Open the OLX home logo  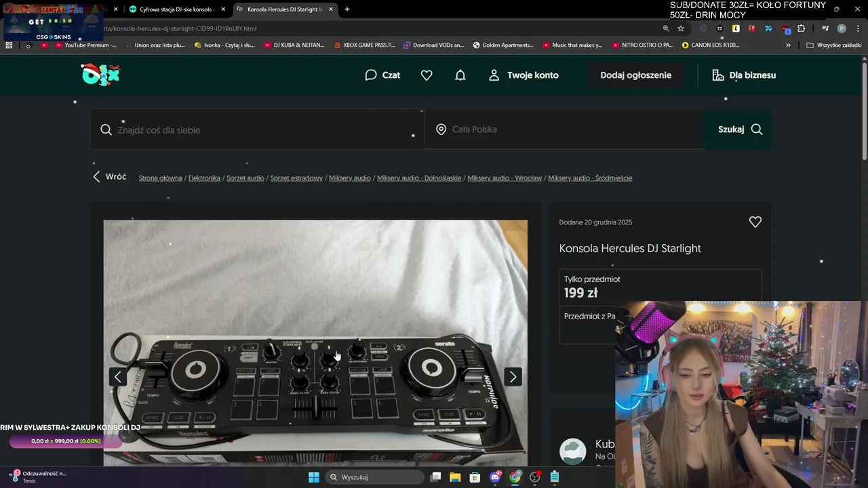pos(100,75)
